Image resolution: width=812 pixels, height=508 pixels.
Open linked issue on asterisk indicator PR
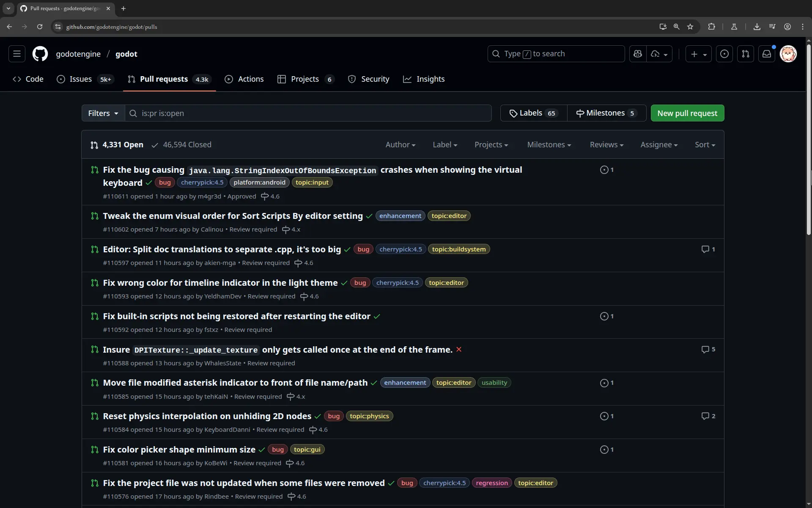click(607, 383)
